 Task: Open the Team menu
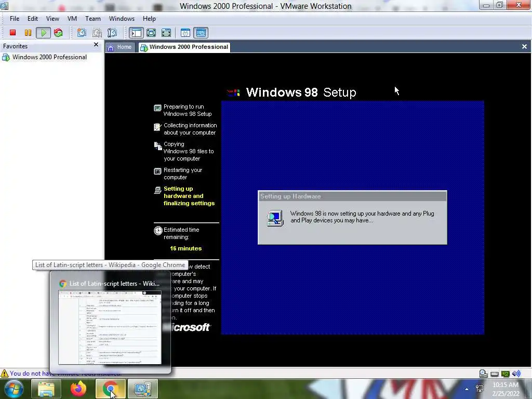(x=92, y=19)
